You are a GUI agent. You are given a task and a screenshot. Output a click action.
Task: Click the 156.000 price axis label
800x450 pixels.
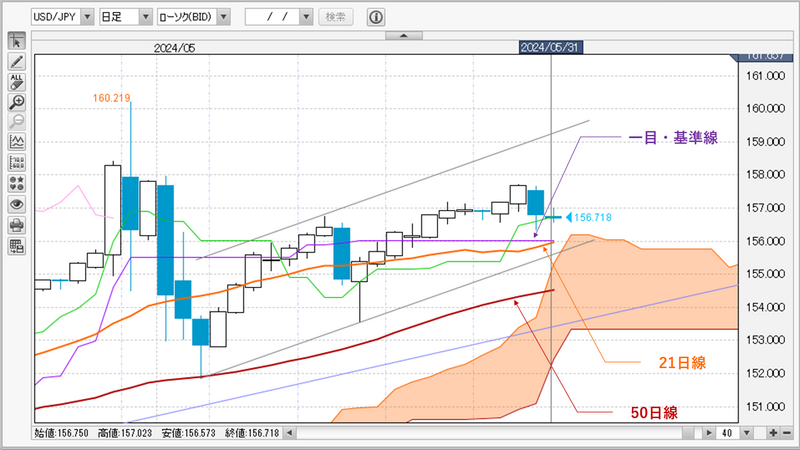pos(765,241)
